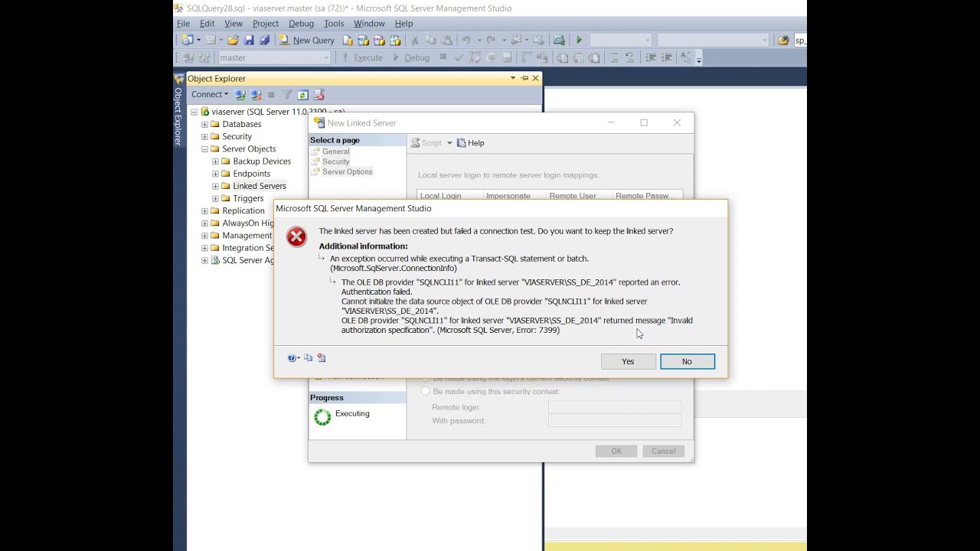Open the Tools menu

334,24
